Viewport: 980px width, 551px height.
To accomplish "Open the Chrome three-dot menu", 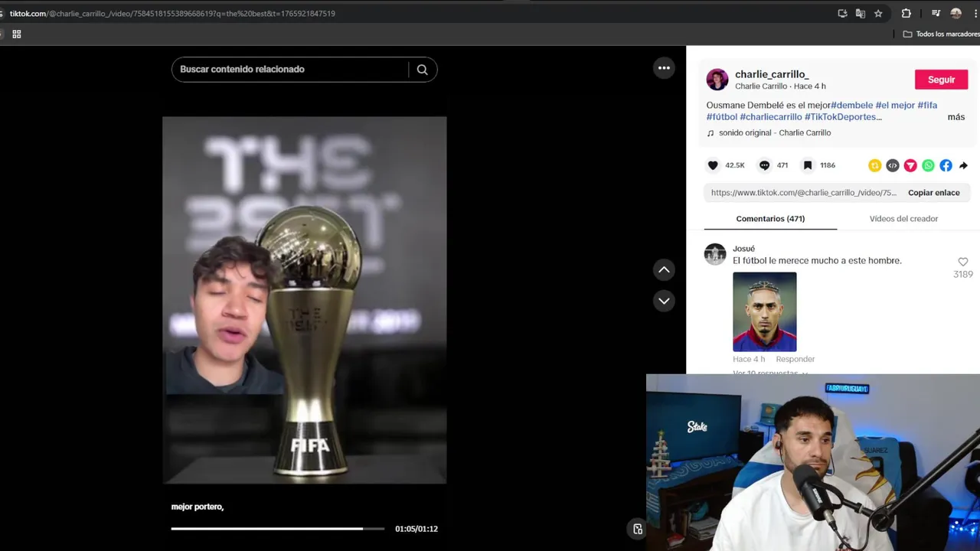I will 975,13.
